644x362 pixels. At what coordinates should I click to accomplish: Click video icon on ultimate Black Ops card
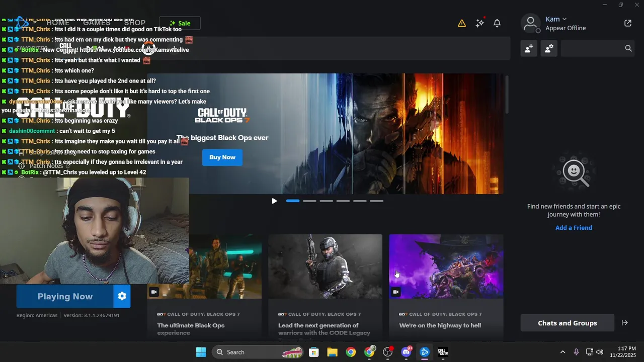coord(154,292)
